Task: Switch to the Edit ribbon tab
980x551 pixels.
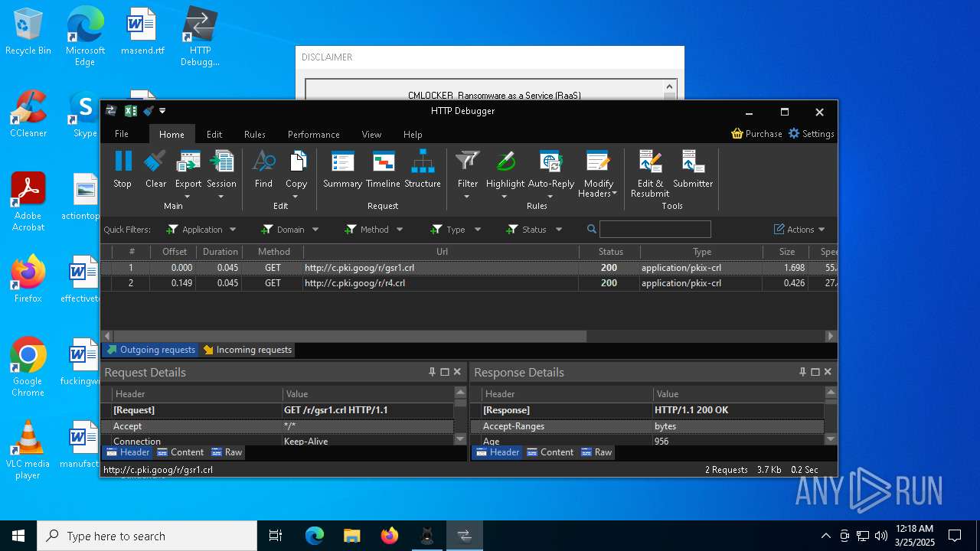Action: coord(214,134)
